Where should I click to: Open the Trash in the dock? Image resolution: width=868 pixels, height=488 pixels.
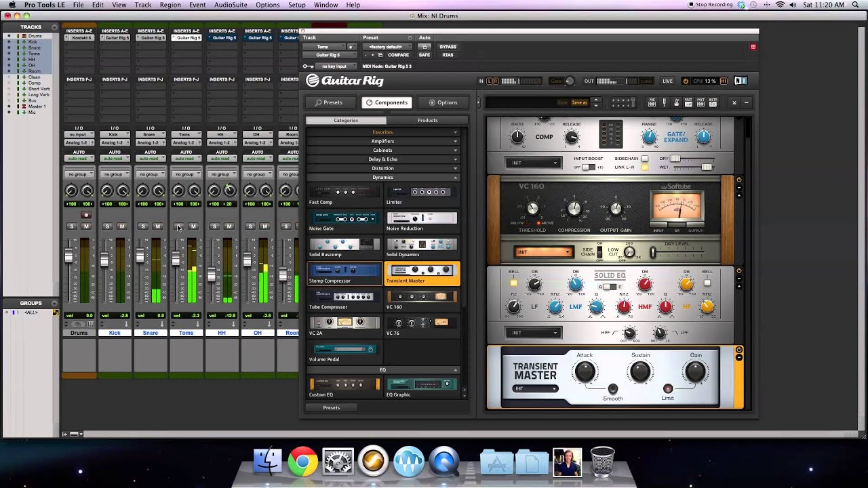(x=602, y=462)
